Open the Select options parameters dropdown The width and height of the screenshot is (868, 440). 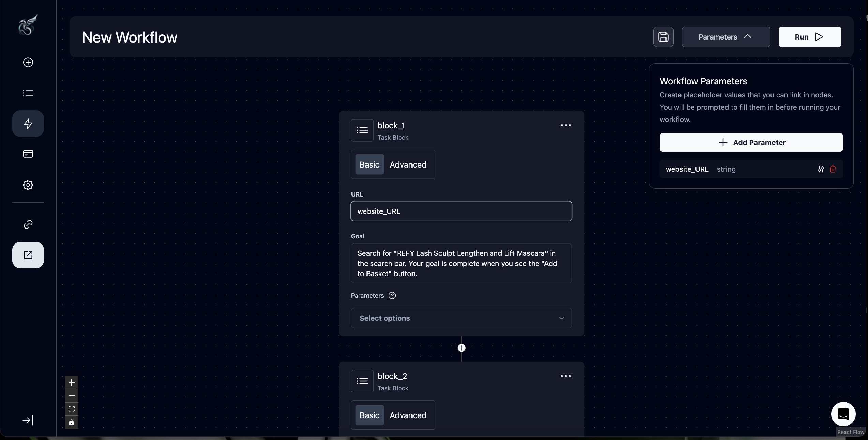click(461, 318)
